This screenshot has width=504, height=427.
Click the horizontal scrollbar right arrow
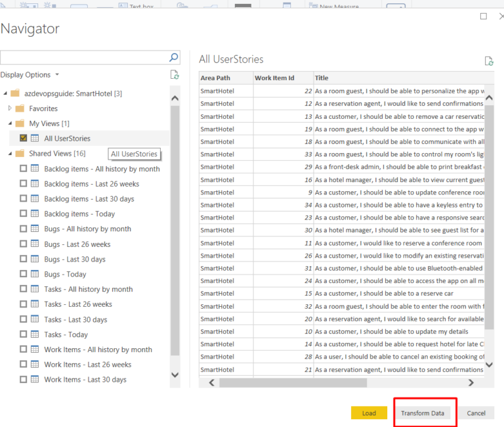click(x=471, y=382)
